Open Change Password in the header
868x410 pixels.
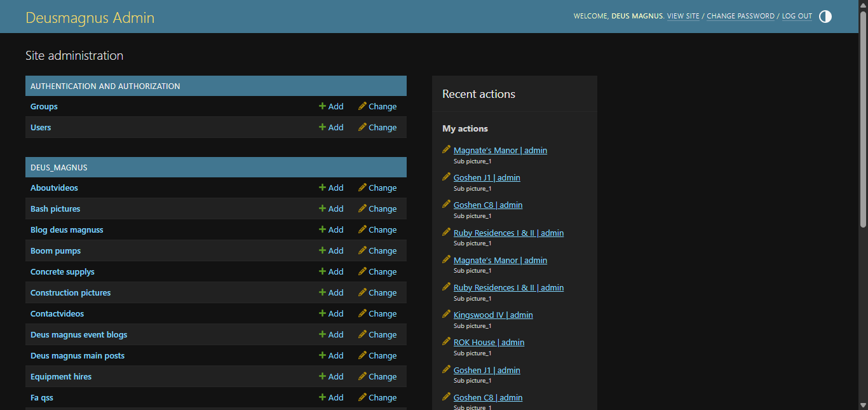(740, 16)
